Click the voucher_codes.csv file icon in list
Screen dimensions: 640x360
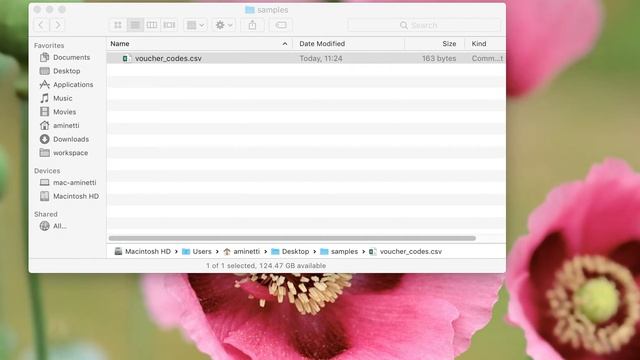click(127, 58)
